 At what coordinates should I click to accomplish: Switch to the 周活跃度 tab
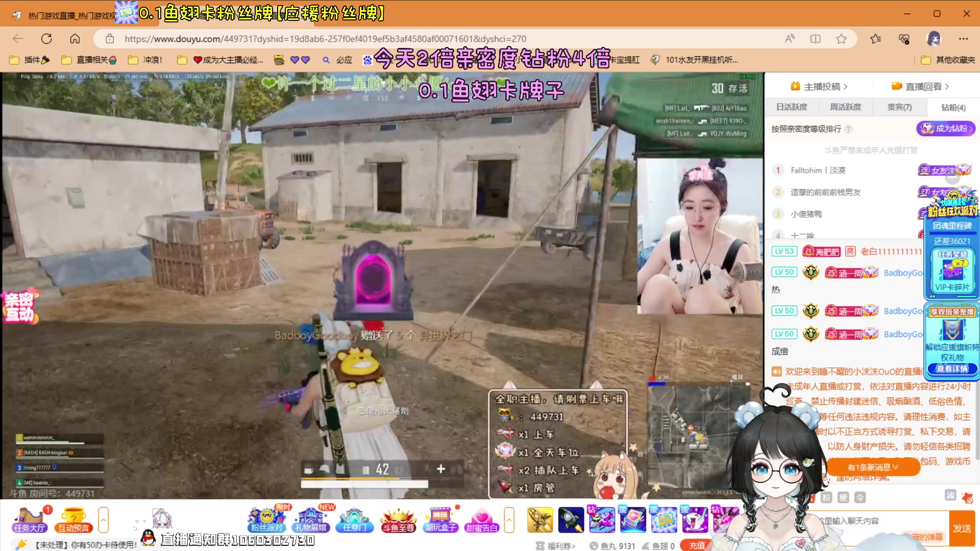coord(845,107)
